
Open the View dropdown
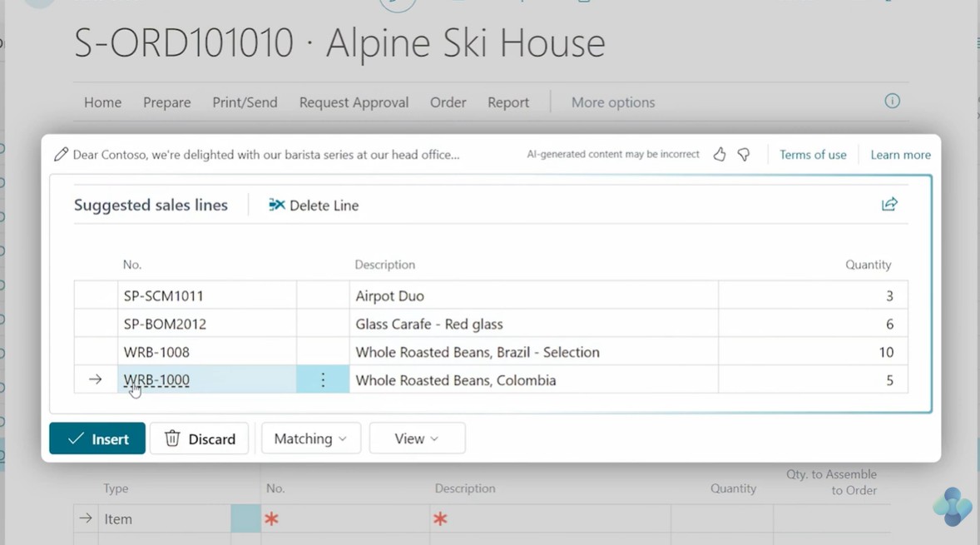tap(417, 438)
